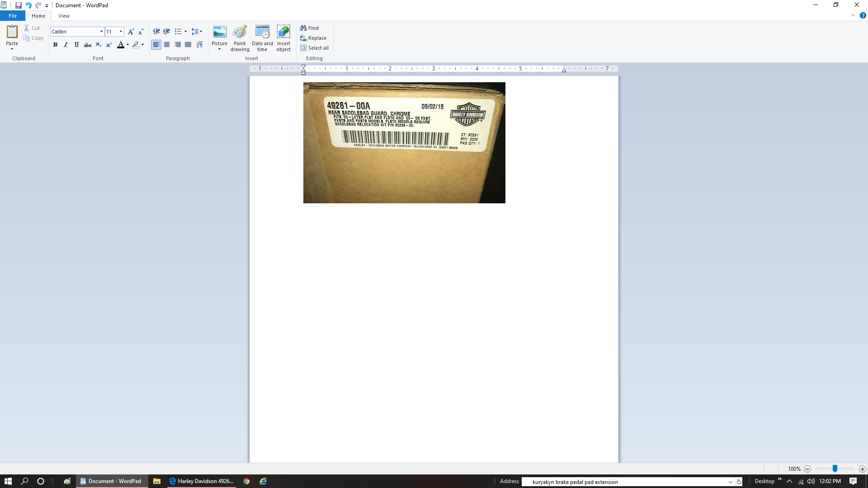
Task: Insert a Paint drawing
Action: click(240, 33)
